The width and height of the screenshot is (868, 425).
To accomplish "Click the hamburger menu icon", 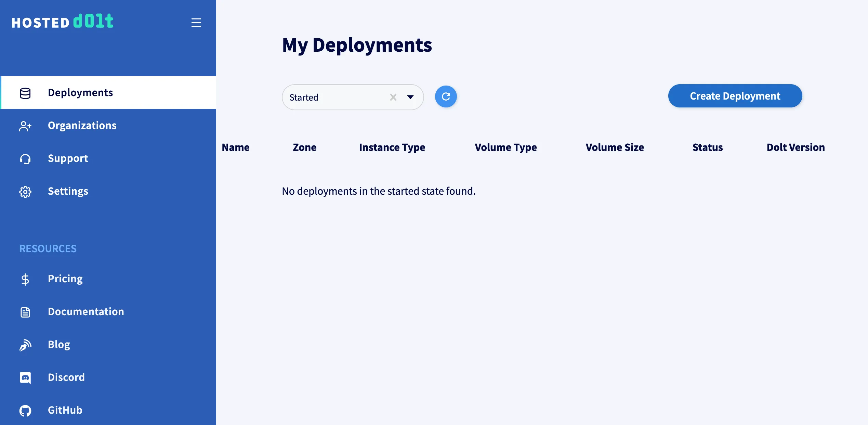I will point(196,23).
